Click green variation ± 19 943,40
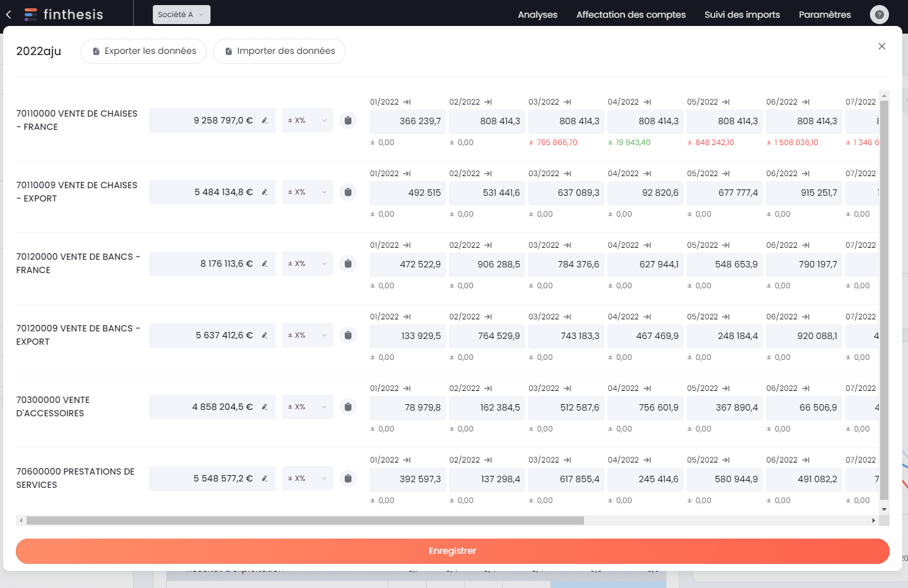Viewport: 908px width, 588px height. 629,143
